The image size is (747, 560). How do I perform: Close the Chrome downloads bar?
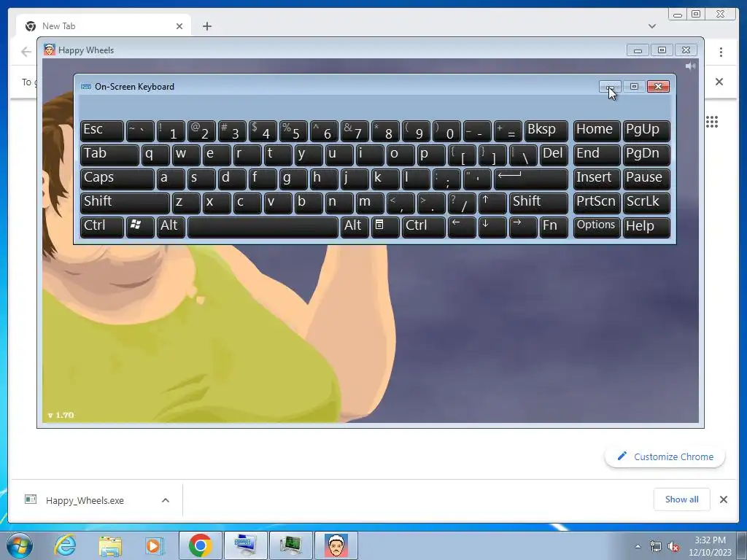(723, 499)
